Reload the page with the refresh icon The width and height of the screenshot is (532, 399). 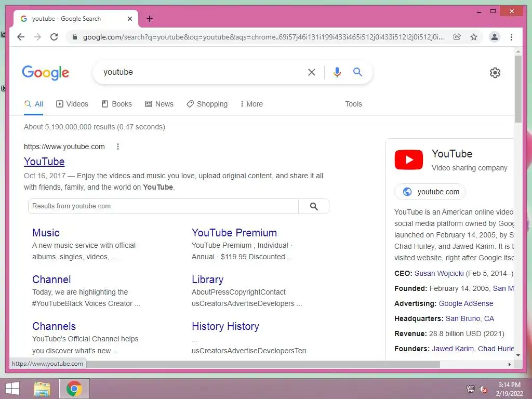[54, 37]
